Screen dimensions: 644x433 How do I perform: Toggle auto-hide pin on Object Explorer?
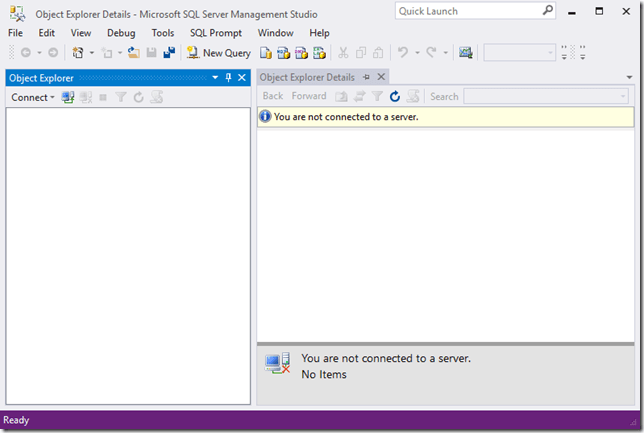pos(228,78)
